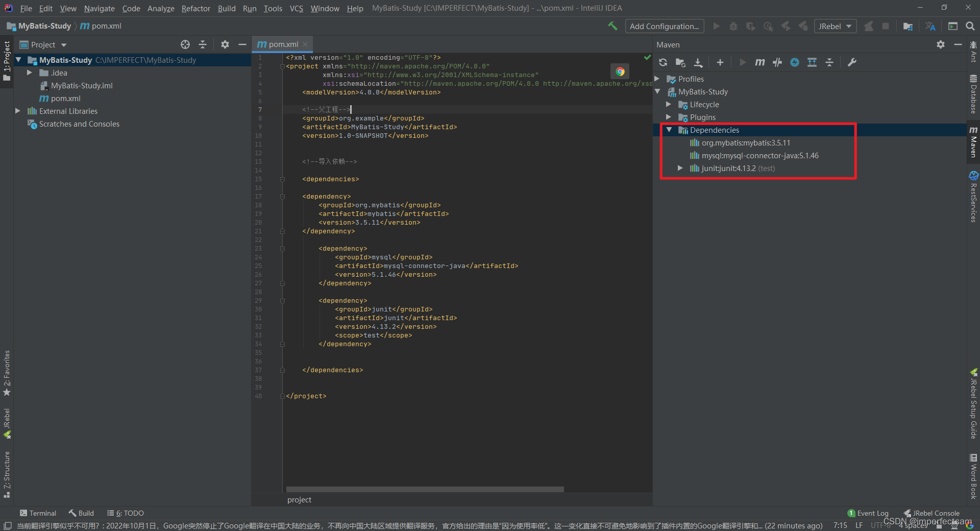Download sources and documentation in Maven

pyautogui.click(x=698, y=62)
